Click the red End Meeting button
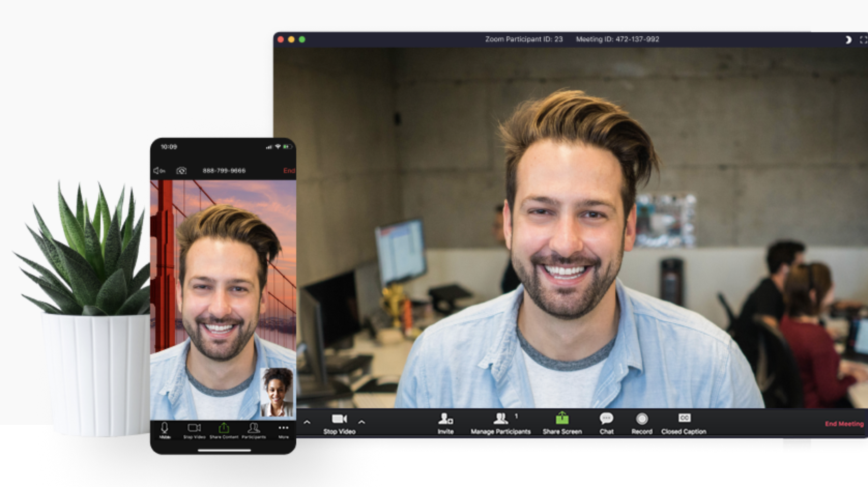 [x=844, y=424]
